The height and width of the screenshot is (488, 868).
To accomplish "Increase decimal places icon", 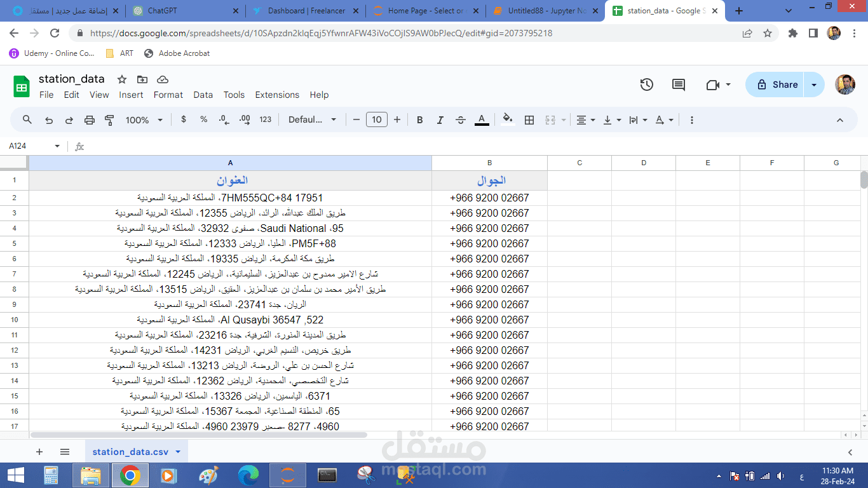I will point(245,119).
